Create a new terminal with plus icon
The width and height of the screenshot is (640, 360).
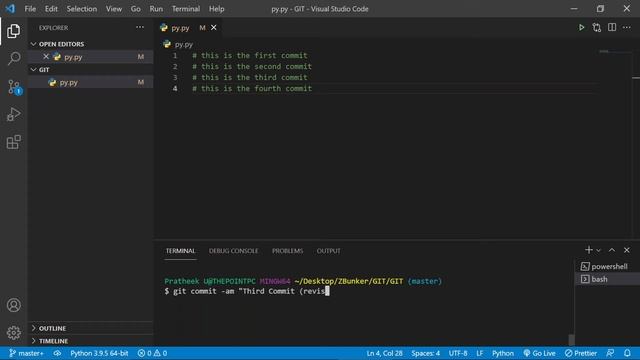(x=588, y=250)
